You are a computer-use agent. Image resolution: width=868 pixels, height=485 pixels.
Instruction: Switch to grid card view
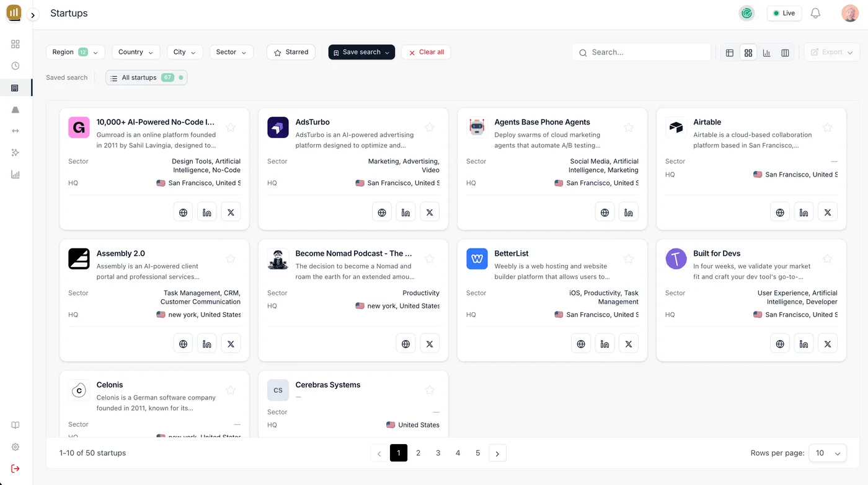point(748,53)
